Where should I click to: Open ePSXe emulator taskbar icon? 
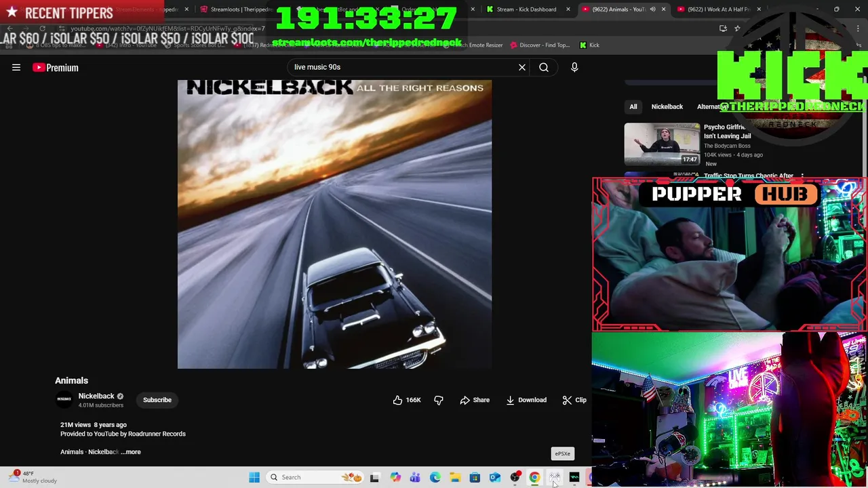pos(555,477)
